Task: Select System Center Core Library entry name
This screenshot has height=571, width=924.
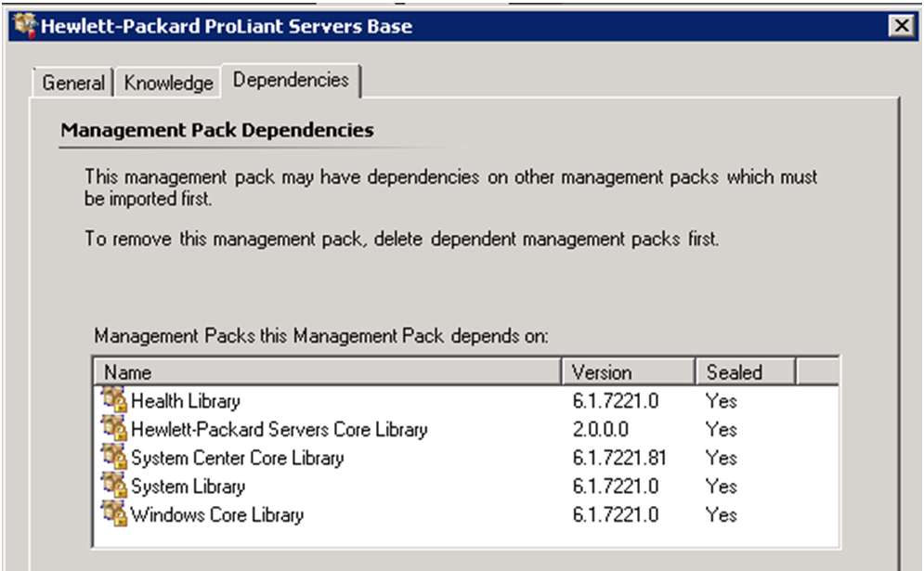Action: [x=237, y=459]
